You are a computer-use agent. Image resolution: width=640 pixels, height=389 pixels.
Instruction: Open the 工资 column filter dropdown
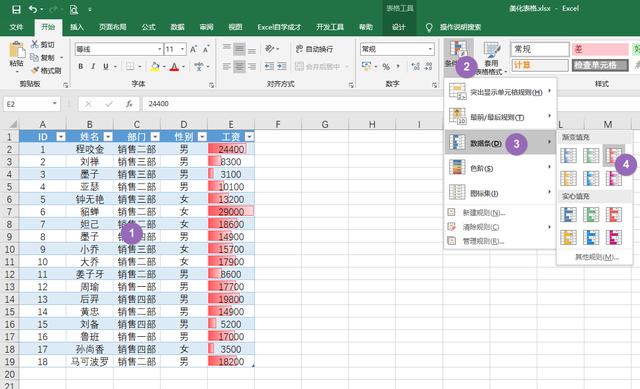pyautogui.click(x=249, y=137)
